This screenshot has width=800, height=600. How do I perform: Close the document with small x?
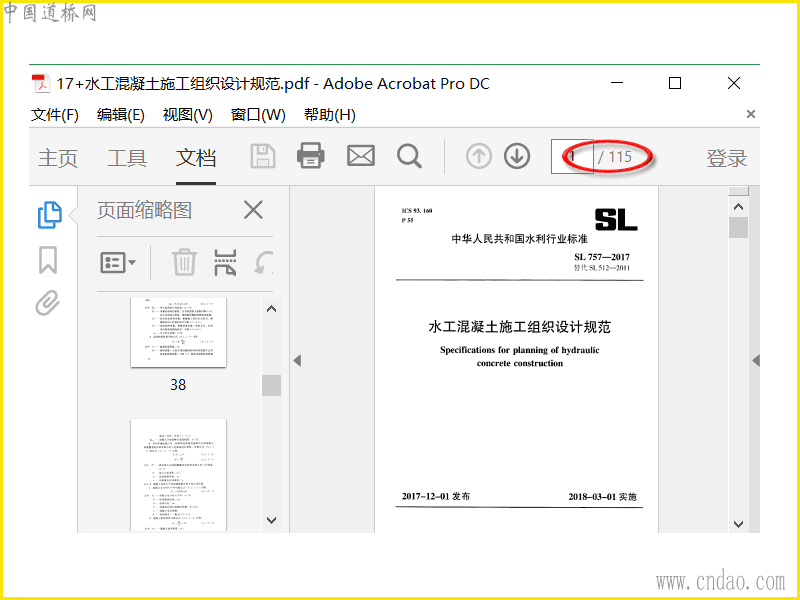[751, 114]
